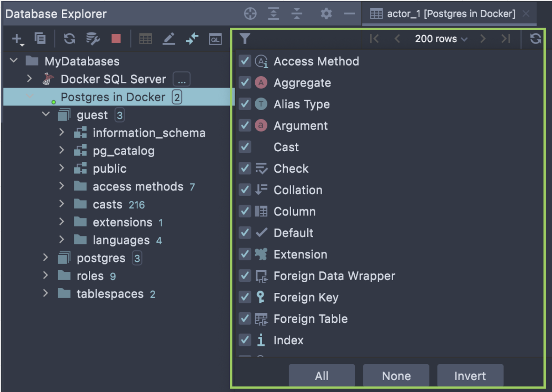552x392 pixels.
Task: Open Database Explorer settings gear
Action: (326, 14)
